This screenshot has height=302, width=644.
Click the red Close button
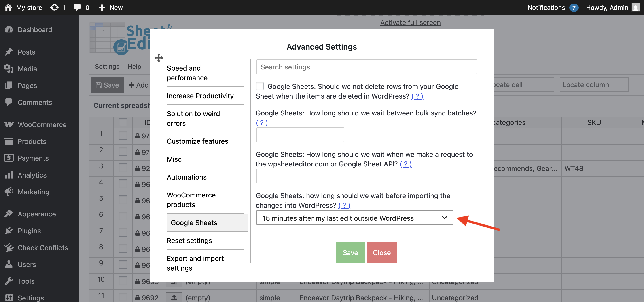(x=382, y=253)
